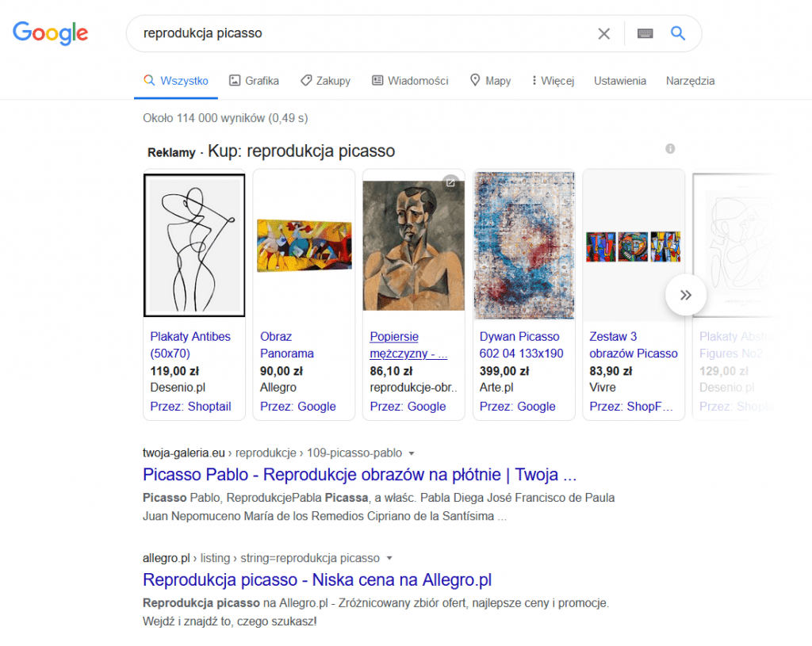Click the 'Kup: reprodukcja picasso' heading
Image resolution: width=812 pixels, height=646 pixels.
301,151
